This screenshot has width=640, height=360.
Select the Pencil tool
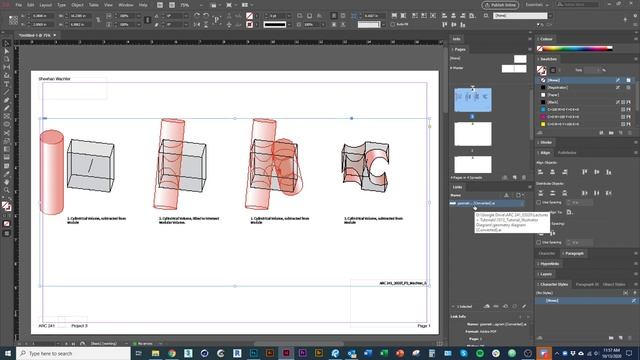[7, 109]
